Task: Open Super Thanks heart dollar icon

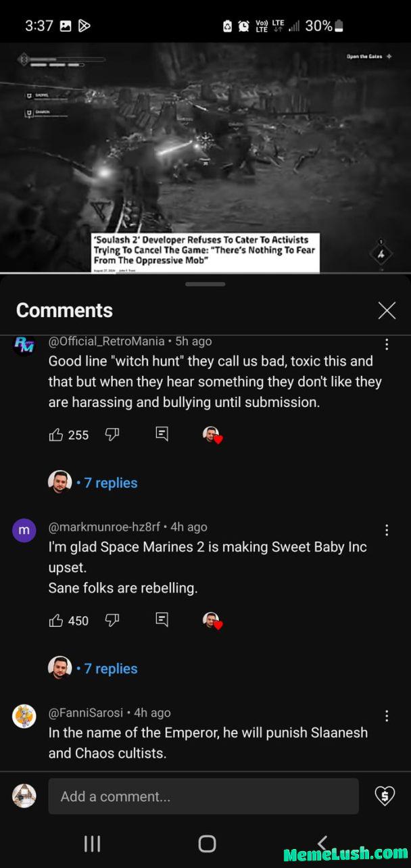Action: coord(384,796)
